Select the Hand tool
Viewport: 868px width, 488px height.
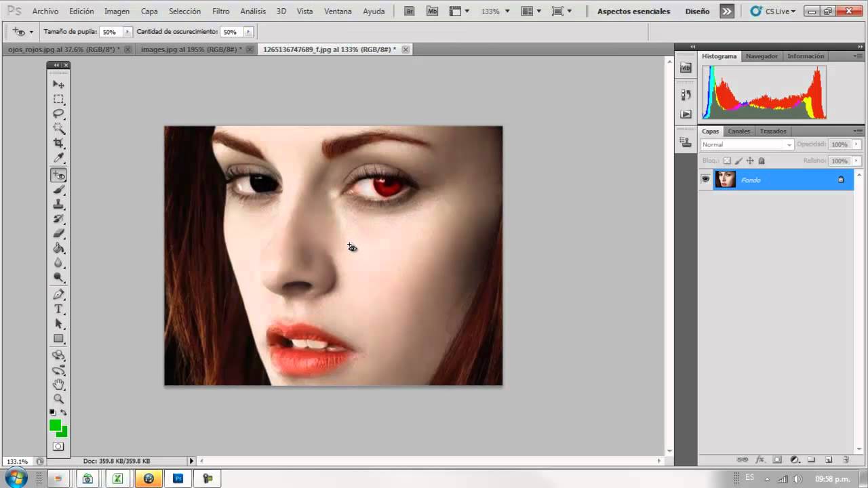(x=59, y=384)
